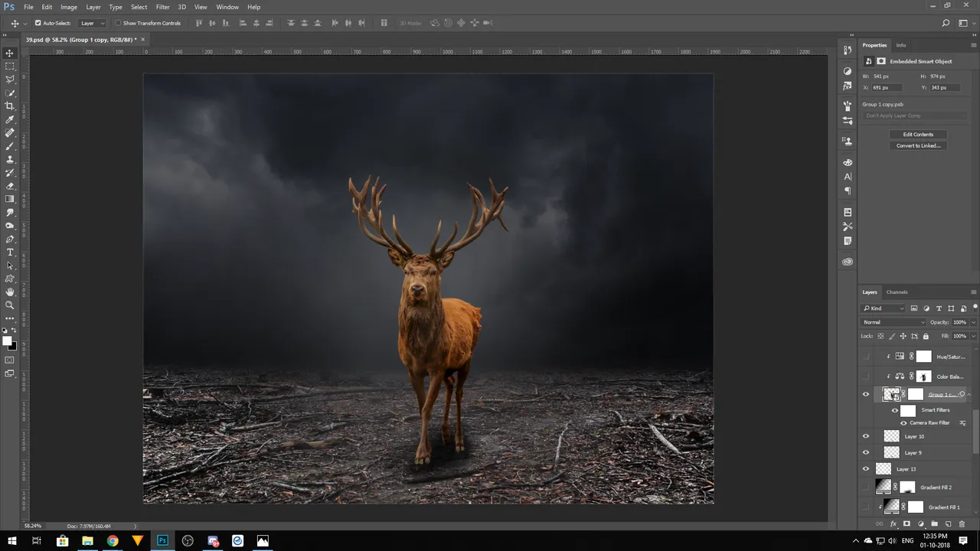
Task: Select the Pen tool
Action: click(10, 239)
